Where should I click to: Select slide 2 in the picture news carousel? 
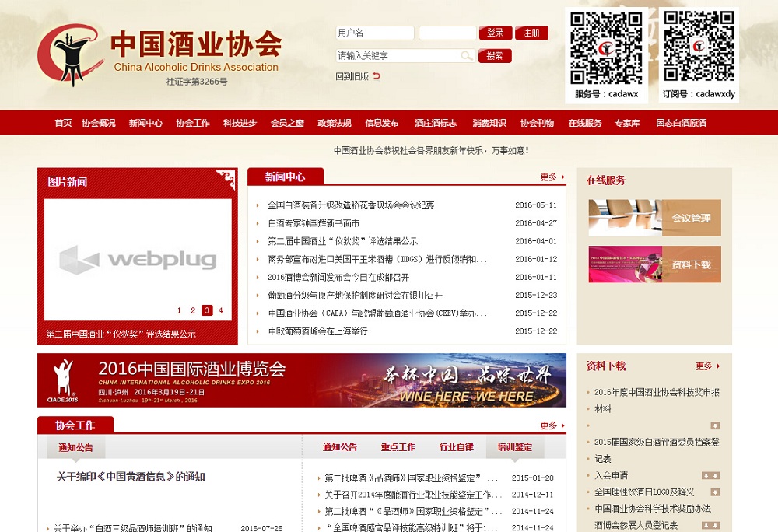coord(193,310)
